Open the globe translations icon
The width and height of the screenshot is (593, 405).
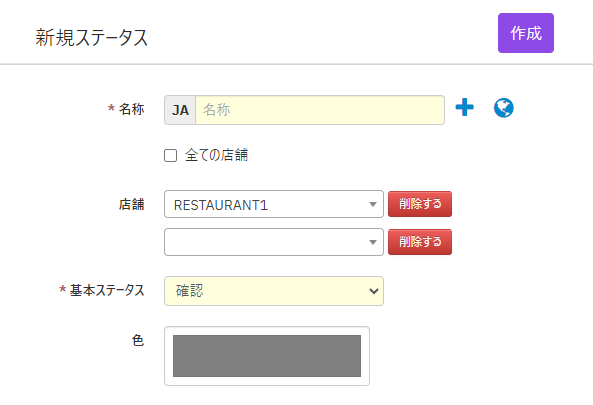tap(504, 108)
